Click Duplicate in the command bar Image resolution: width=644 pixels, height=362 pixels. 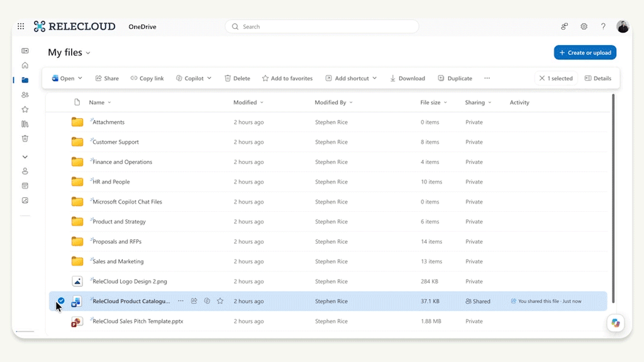pyautogui.click(x=455, y=79)
